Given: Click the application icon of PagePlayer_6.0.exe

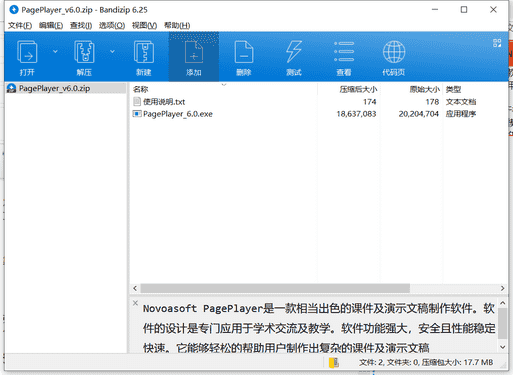Looking at the screenshot, I should point(137,114).
